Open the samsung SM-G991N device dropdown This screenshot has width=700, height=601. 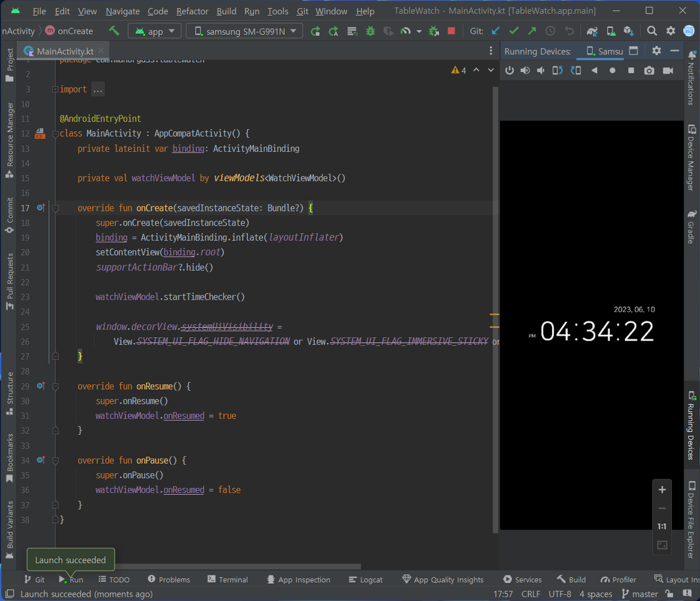(x=245, y=31)
